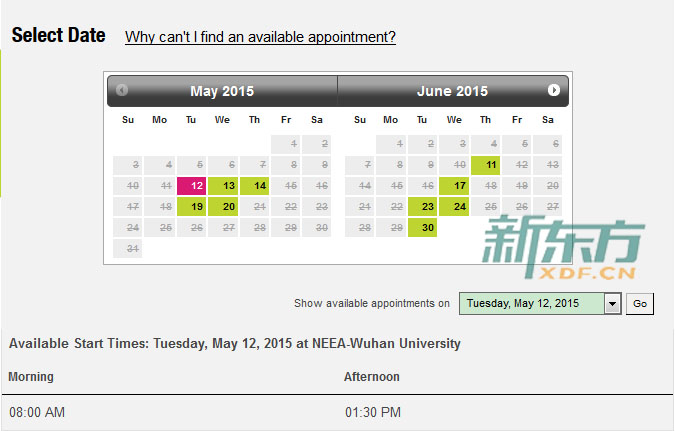Select June 11 available date

[x=486, y=165]
